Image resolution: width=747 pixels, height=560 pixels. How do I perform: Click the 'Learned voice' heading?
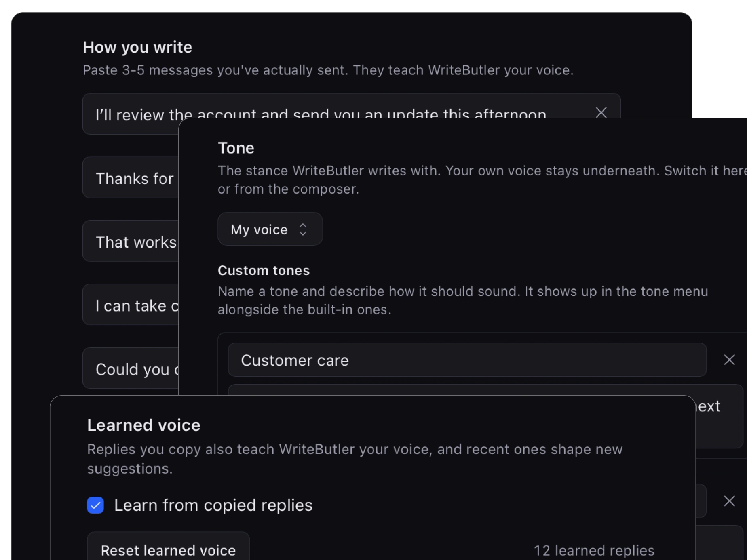pyautogui.click(x=144, y=425)
